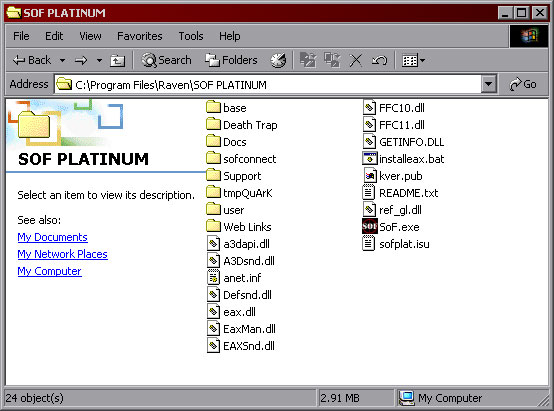Expand the Address bar dropdown arrow
554x411 pixels.
click(489, 84)
